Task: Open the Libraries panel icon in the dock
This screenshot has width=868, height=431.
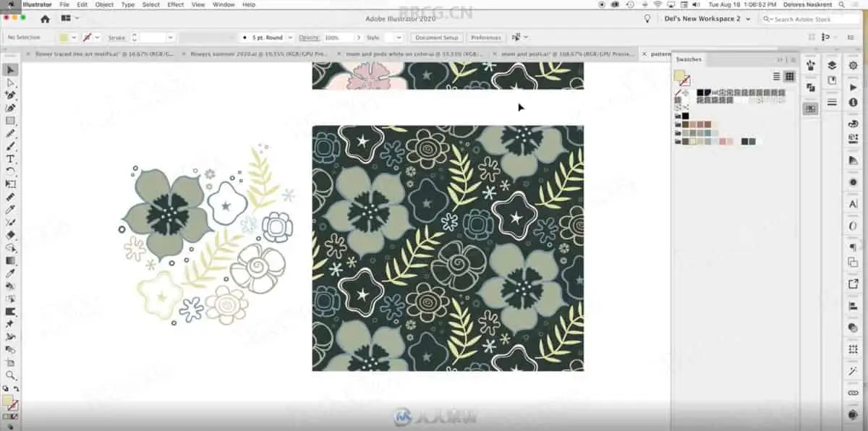Action: [x=832, y=81]
